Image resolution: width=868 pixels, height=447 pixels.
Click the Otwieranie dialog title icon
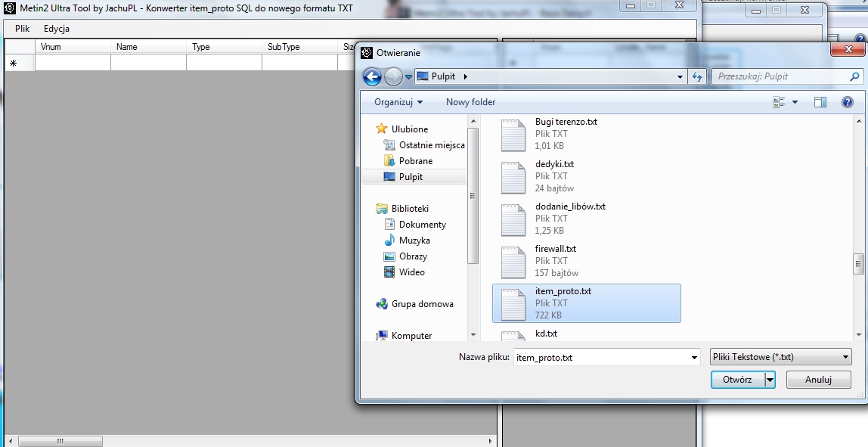click(366, 53)
